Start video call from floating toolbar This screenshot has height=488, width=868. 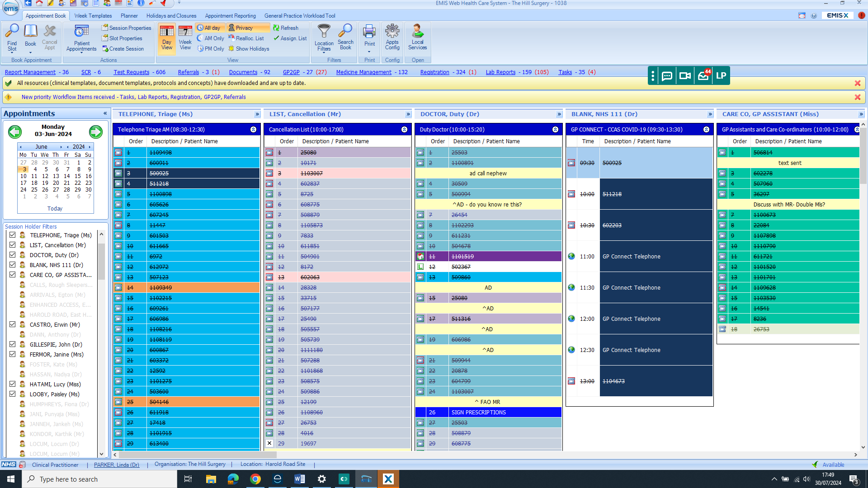point(685,76)
